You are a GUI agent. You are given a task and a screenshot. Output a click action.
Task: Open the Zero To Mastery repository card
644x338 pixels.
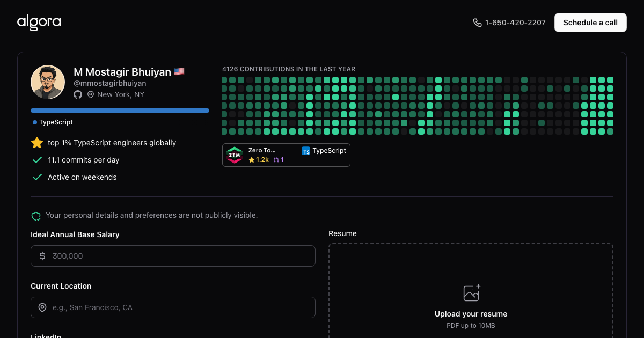286,155
